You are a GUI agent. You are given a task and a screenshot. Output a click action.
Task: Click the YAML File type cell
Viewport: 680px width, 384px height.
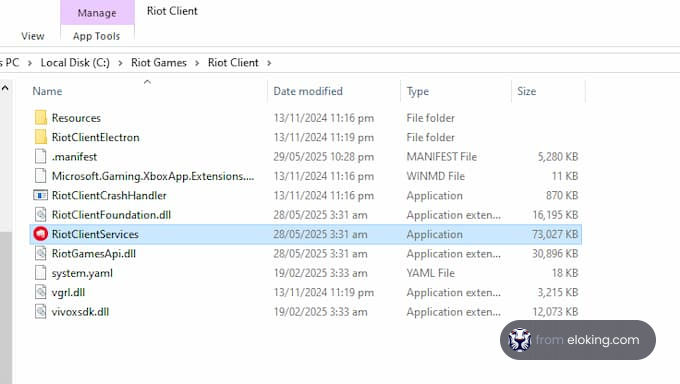(430, 273)
